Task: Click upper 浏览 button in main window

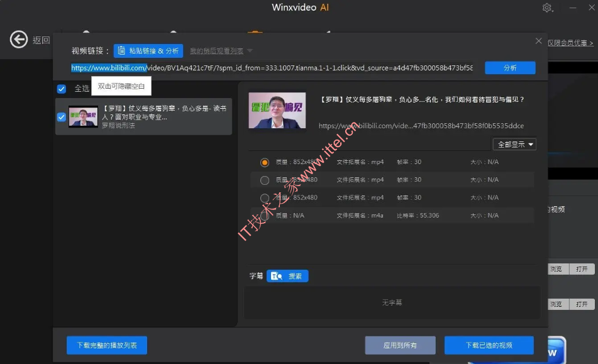Action: tap(558, 269)
